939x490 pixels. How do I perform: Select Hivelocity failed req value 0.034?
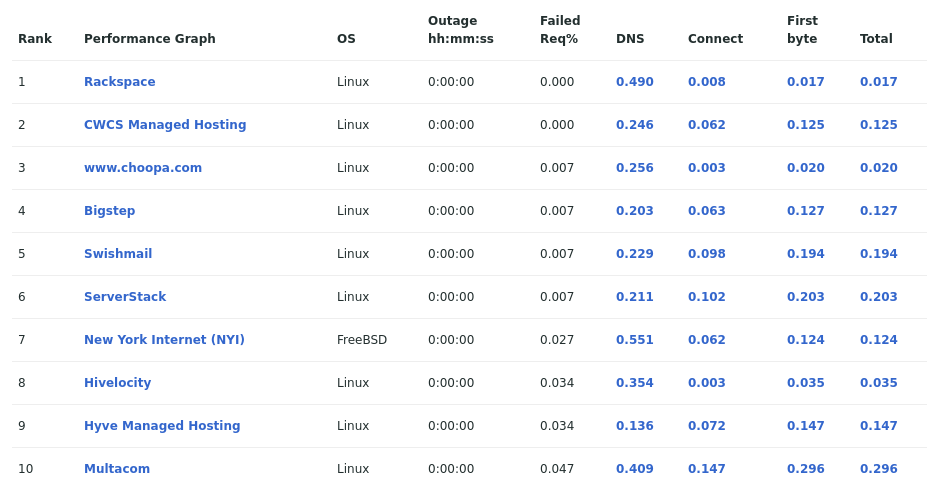557,383
